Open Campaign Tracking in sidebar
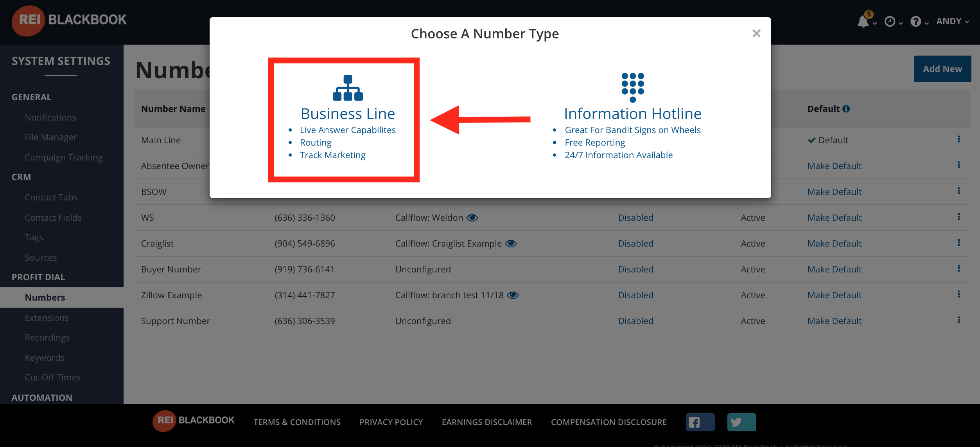The height and width of the screenshot is (447, 980). (x=64, y=157)
